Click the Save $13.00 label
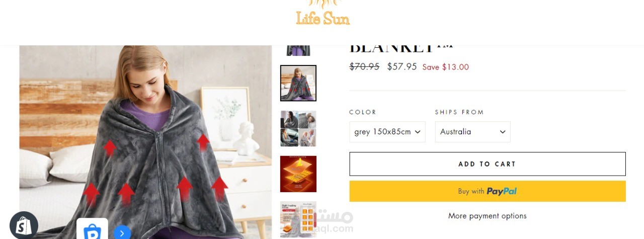This screenshot has width=644, height=239. (446, 67)
